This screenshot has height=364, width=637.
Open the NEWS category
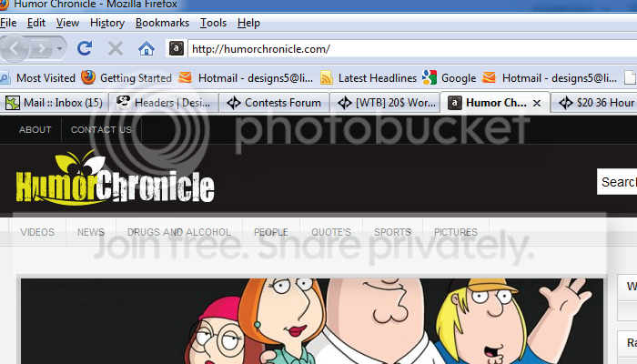pos(91,232)
